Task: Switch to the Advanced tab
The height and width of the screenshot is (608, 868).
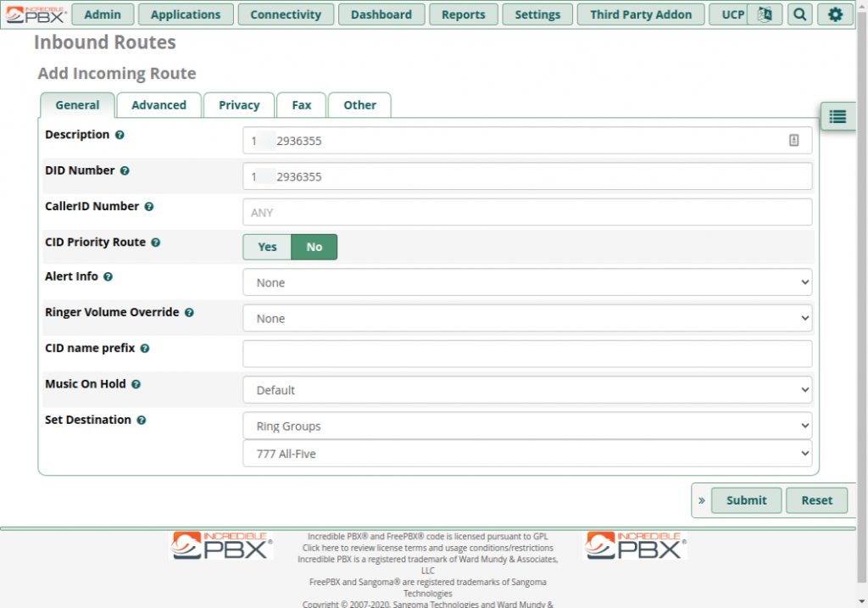Action: 159,105
